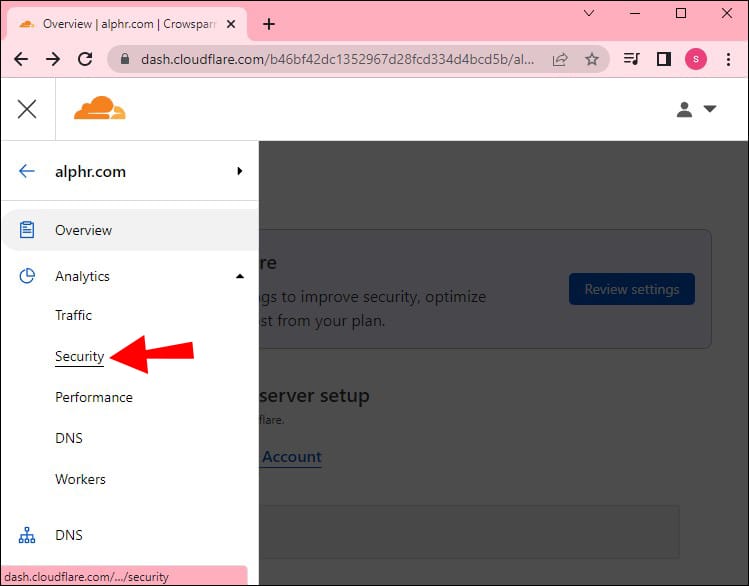
Task: Select Workers under Analytics
Action: 80,479
